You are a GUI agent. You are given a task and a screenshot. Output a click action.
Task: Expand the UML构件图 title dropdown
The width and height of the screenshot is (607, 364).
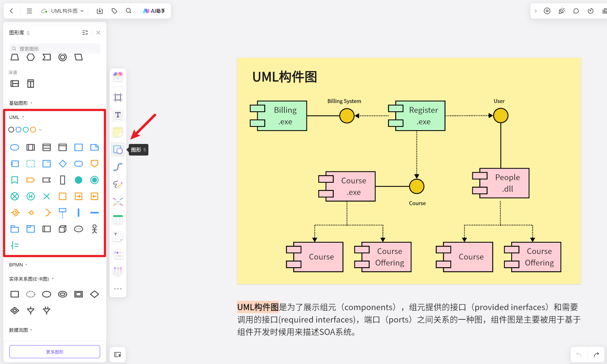pos(82,11)
